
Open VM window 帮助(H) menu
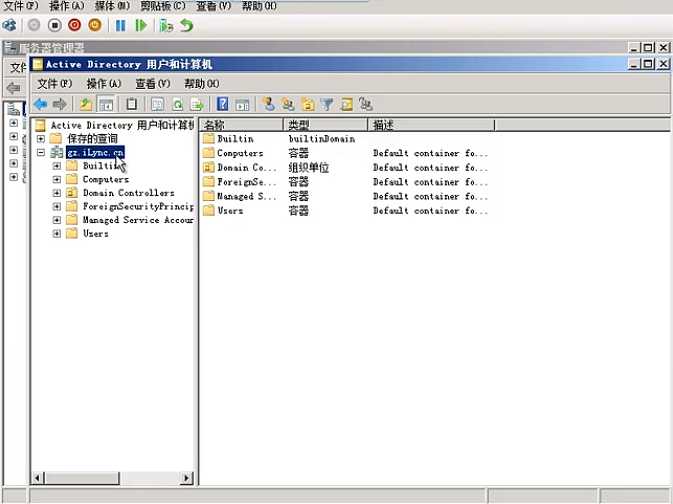259,6
